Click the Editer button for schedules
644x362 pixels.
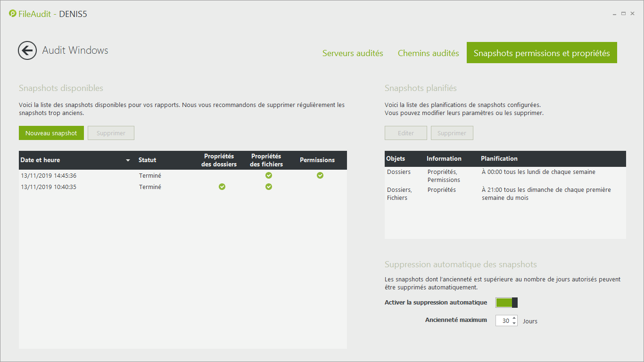[x=405, y=133]
